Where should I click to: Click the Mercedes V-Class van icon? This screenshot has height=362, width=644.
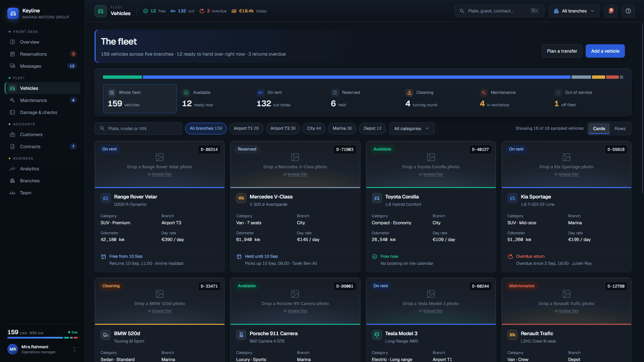point(241,198)
